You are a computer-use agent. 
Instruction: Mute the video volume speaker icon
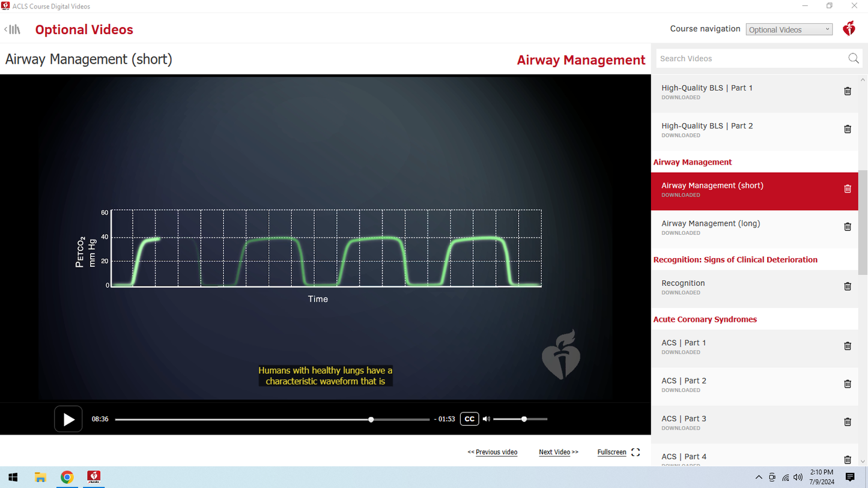coord(487,418)
